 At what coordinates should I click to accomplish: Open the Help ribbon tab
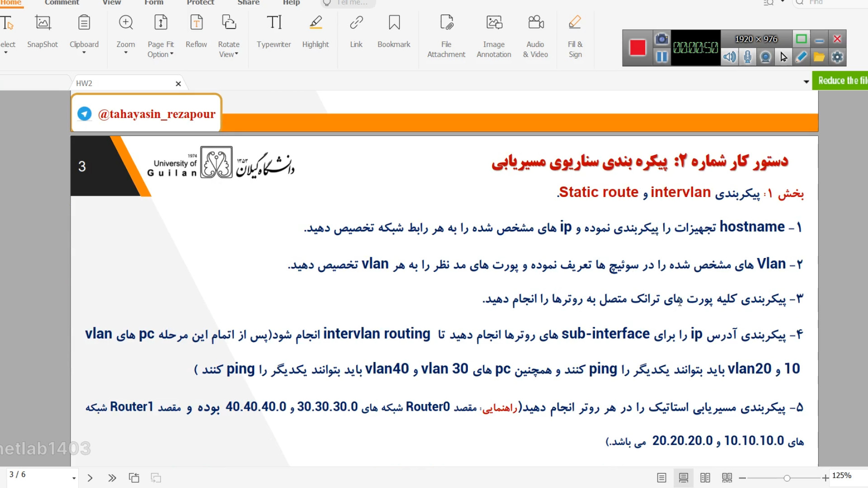tap(291, 3)
